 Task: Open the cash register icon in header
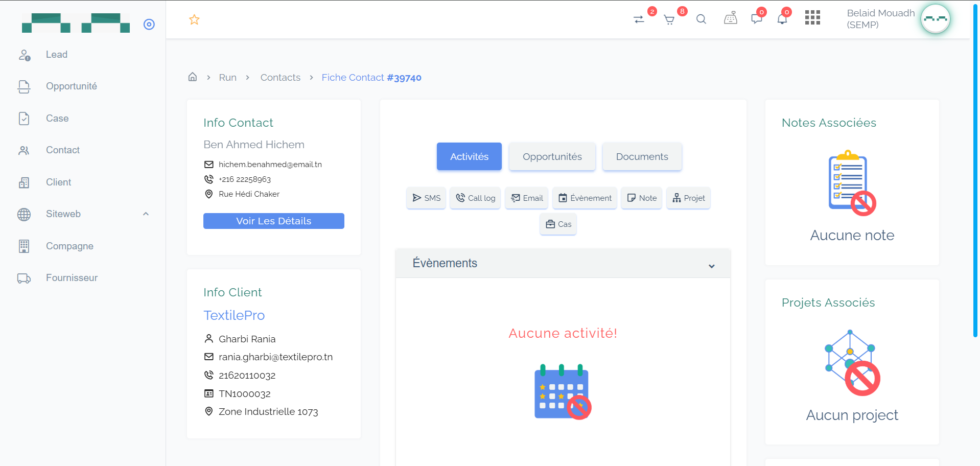pos(731,18)
